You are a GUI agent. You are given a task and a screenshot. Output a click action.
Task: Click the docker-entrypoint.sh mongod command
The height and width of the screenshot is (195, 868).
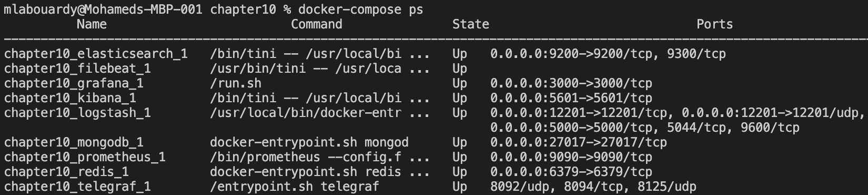click(x=309, y=142)
